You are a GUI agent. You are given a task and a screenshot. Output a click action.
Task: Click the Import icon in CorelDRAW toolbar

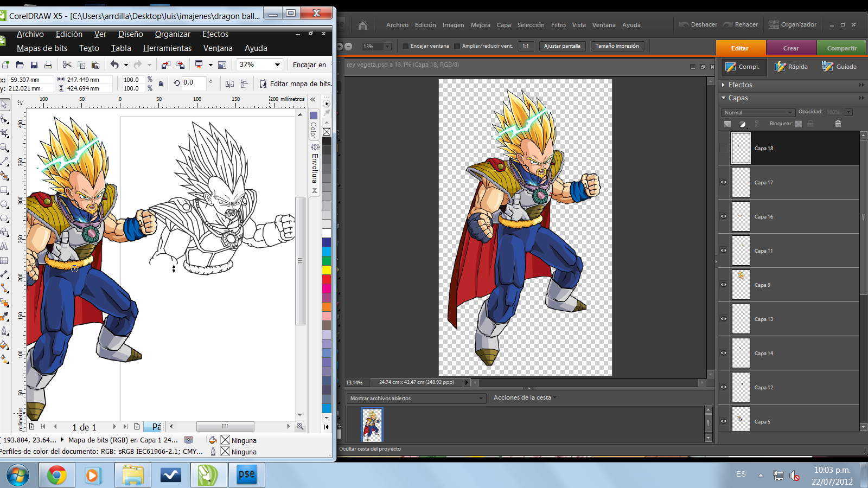click(x=166, y=65)
